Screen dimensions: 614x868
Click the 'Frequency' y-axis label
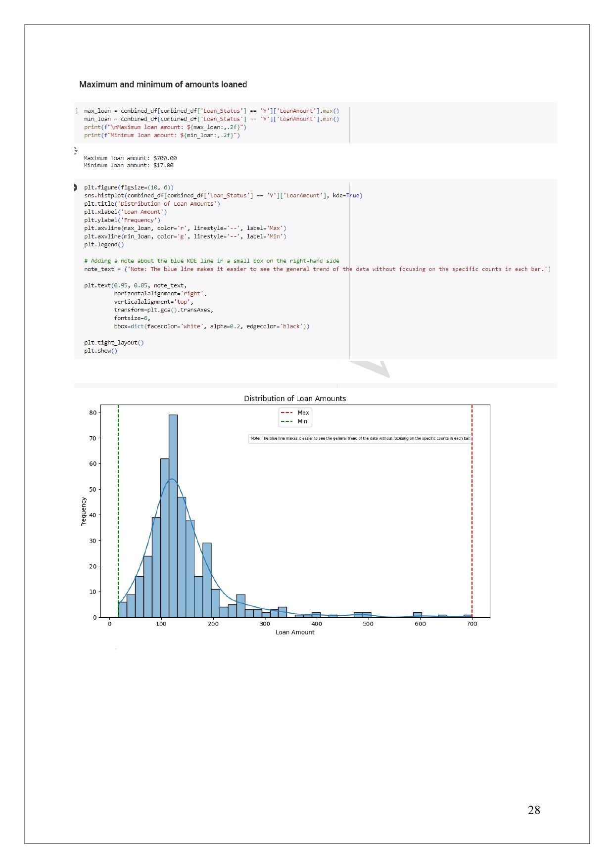(x=83, y=511)
